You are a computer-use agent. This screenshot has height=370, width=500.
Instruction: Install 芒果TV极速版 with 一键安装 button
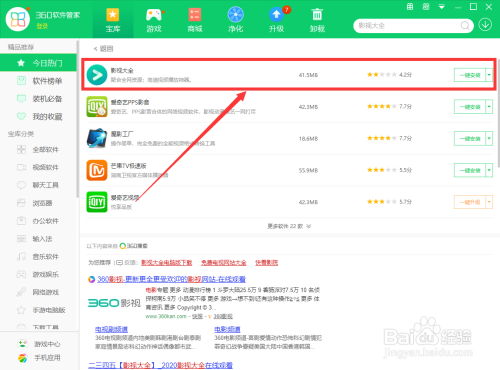coord(470,170)
